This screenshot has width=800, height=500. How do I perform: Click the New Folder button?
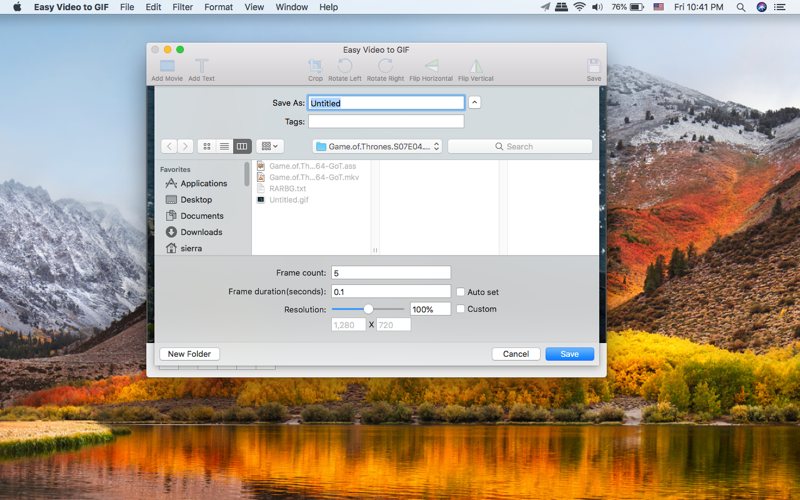(x=189, y=354)
